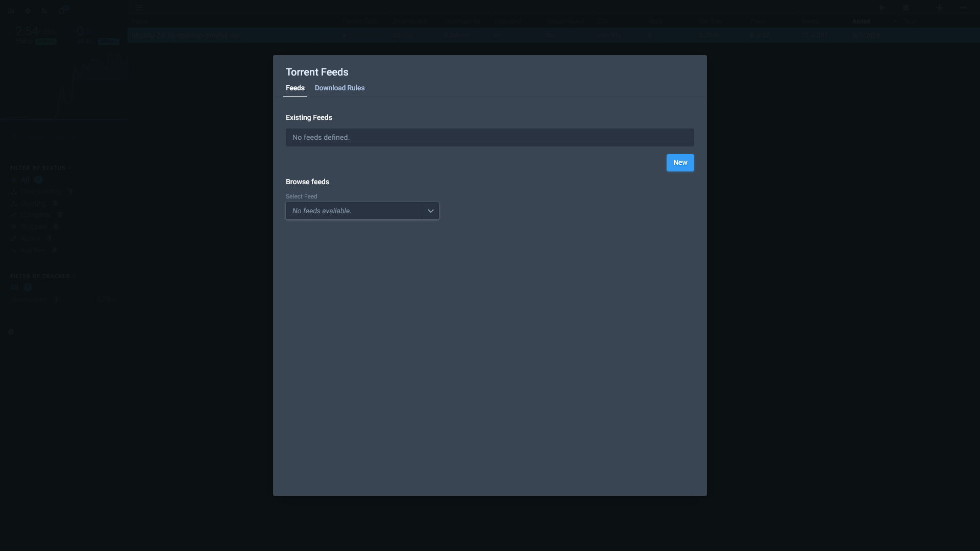
Task: Open the settings gear icon
Action: tap(28, 11)
